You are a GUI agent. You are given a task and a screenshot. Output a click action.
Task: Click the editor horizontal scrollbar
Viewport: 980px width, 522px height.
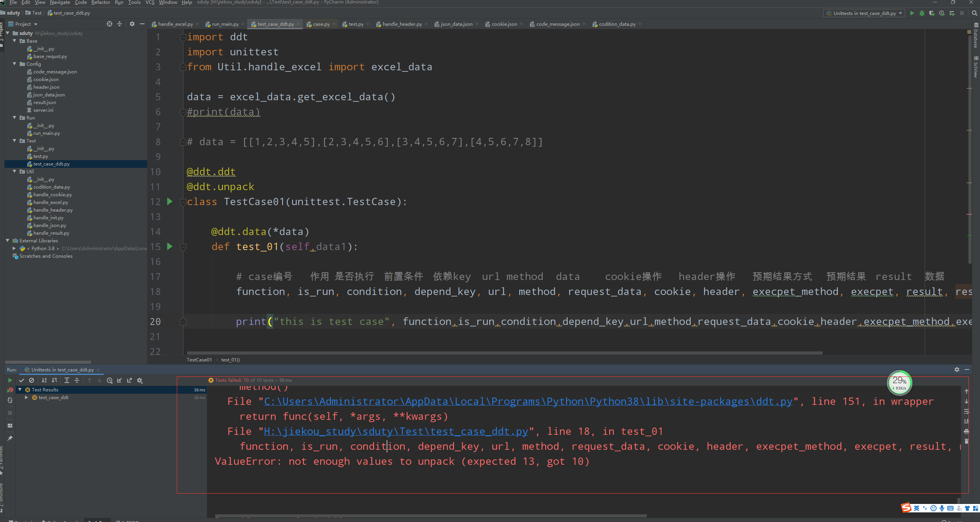504,353
